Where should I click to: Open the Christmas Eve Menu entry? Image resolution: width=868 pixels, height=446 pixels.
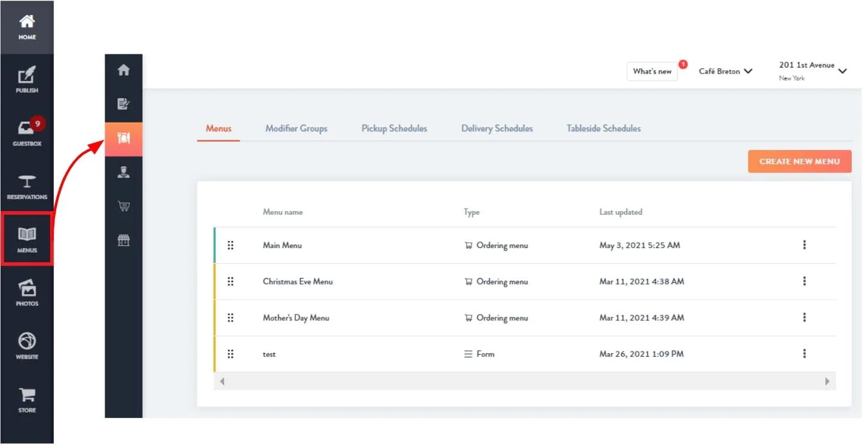pos(298,282)
